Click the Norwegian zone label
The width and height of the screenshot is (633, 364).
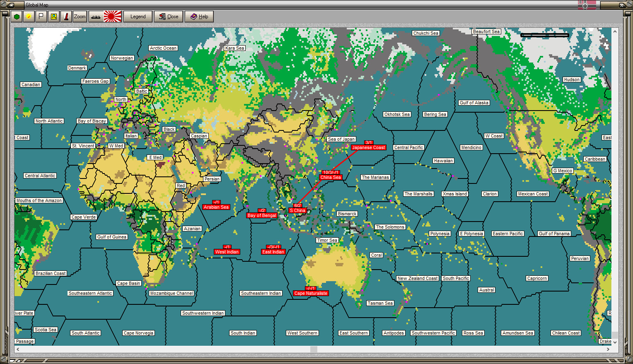click(x=122, y=58)
